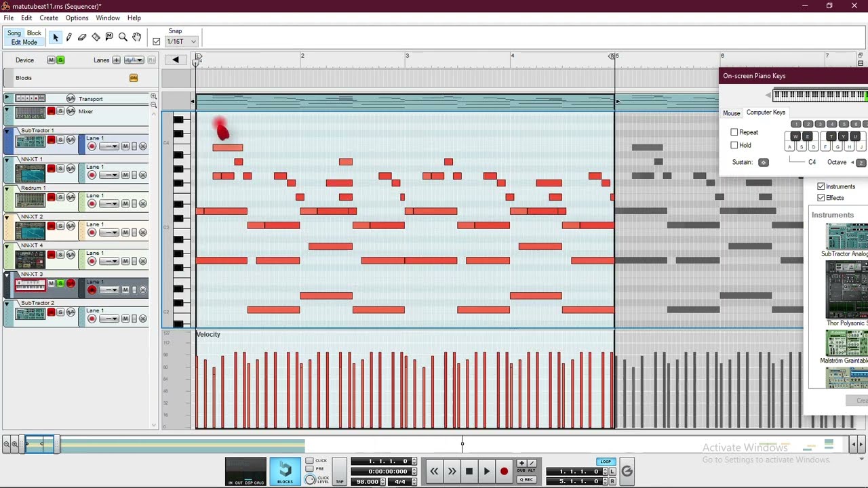
Task: Start playback with Play button
Action: pyautogui.click(x=486, y=471)
